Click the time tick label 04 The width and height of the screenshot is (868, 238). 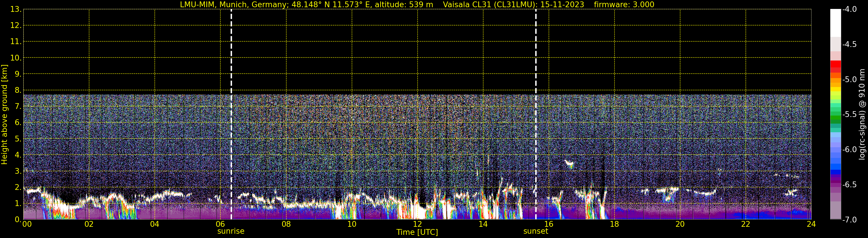(x=155, y=224)
